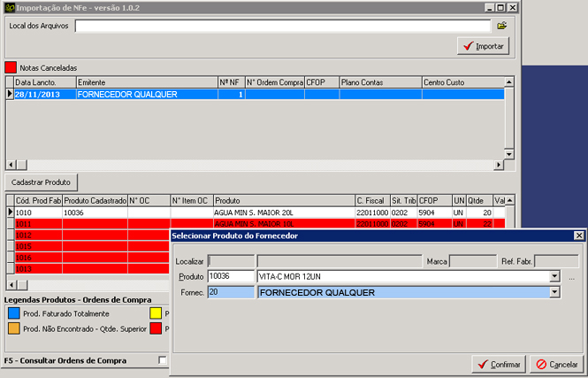Viewport: 588px width, 378px height.
Task: Click the Produto code field containing 10036
Action: [x=230, y=276]
